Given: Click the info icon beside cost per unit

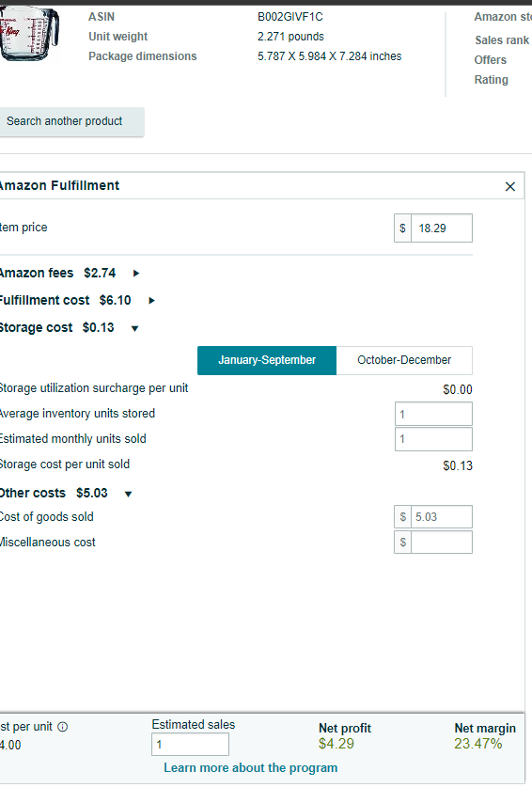Looking at the screenshot, I should [62, 727].
